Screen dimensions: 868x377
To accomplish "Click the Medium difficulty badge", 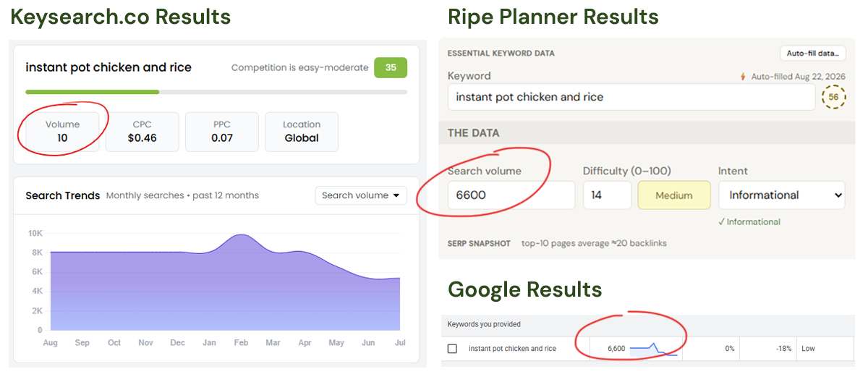I will 674,195.
